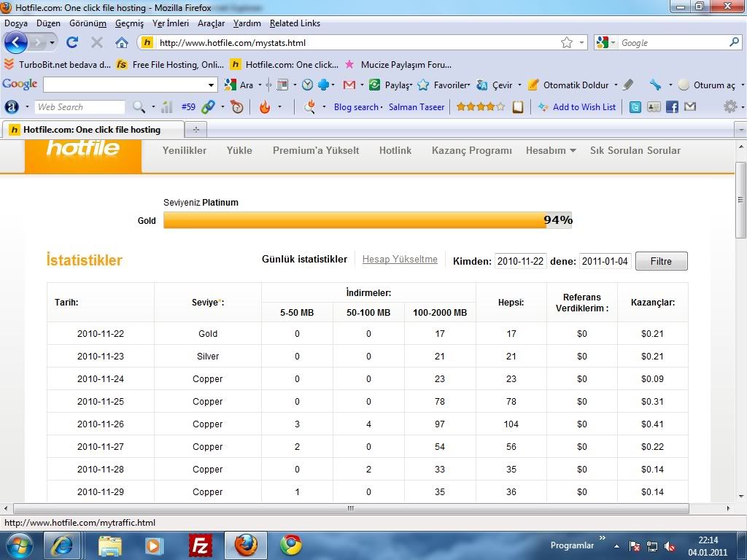Click the star rating icons in Alexa toolbar
747x560 pixels.
pos(480,106)
